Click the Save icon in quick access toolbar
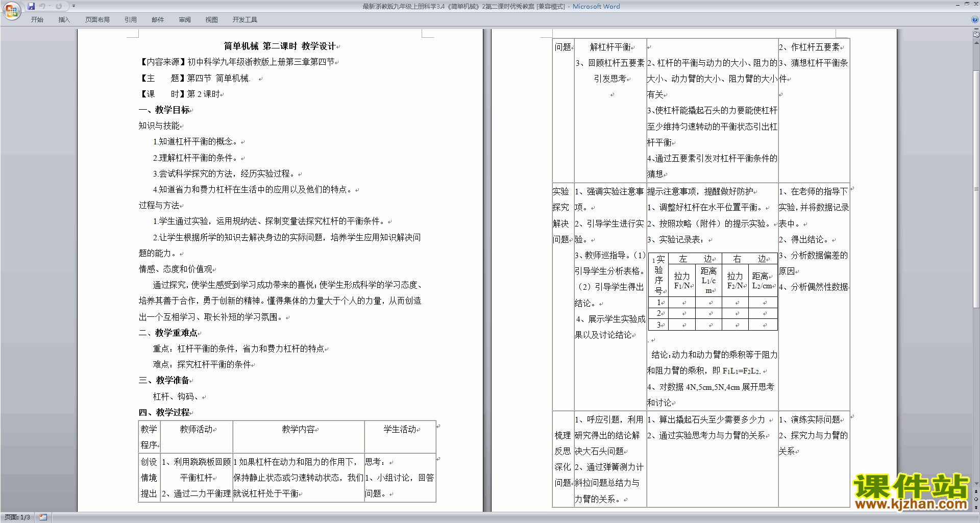Viewport: 980px width, 523px height. [31, 6]
